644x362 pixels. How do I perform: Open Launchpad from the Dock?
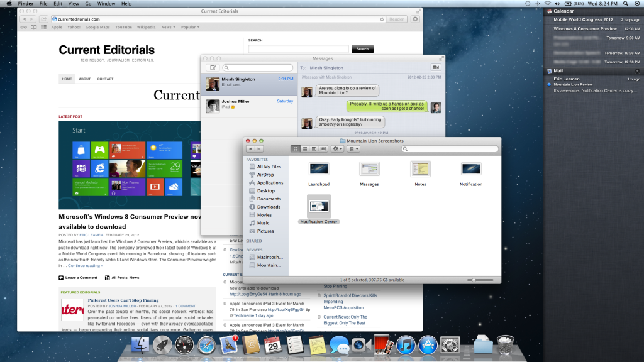coord(162,344)
